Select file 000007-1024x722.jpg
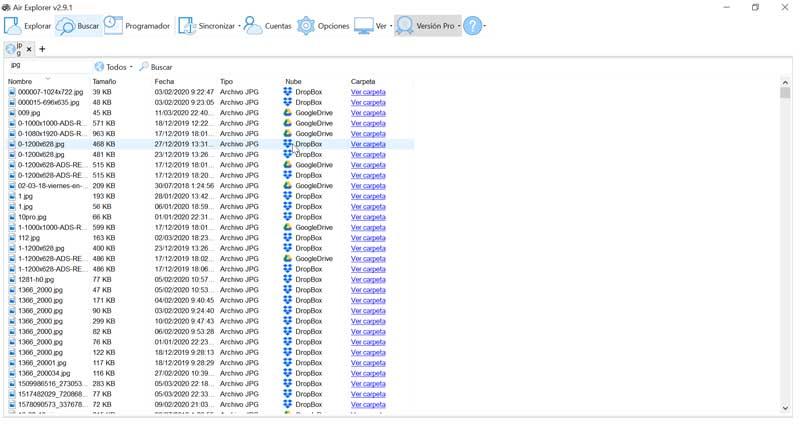 pyautogui.click(x=51, y=92)
